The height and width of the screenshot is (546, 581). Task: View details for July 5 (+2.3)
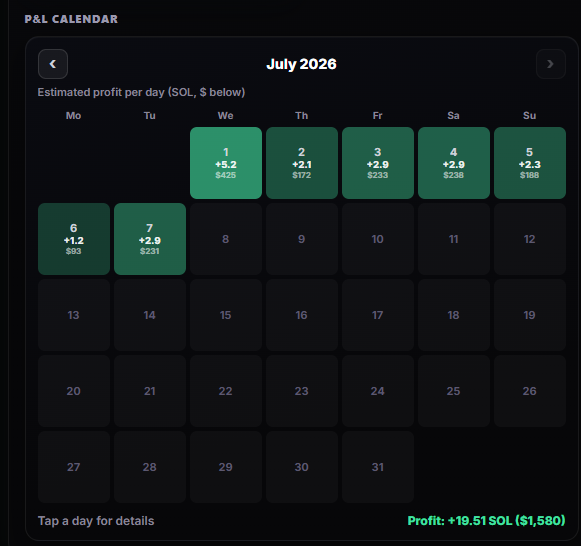point(529,163)
